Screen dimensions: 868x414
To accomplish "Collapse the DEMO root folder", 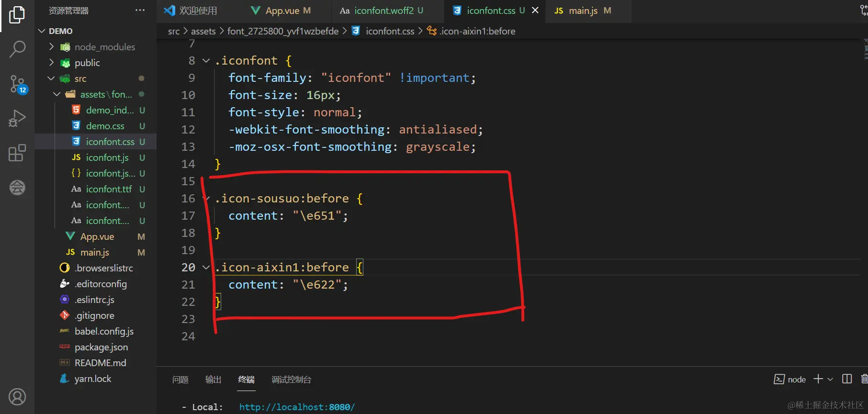I will pyautogui.click(x=42, y=31).
